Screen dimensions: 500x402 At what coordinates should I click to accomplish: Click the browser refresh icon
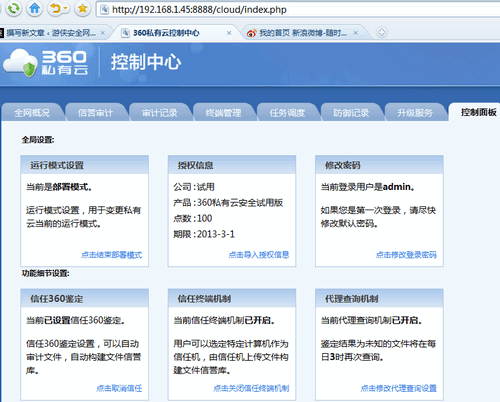pyautogui.click(x=14, y=9)
